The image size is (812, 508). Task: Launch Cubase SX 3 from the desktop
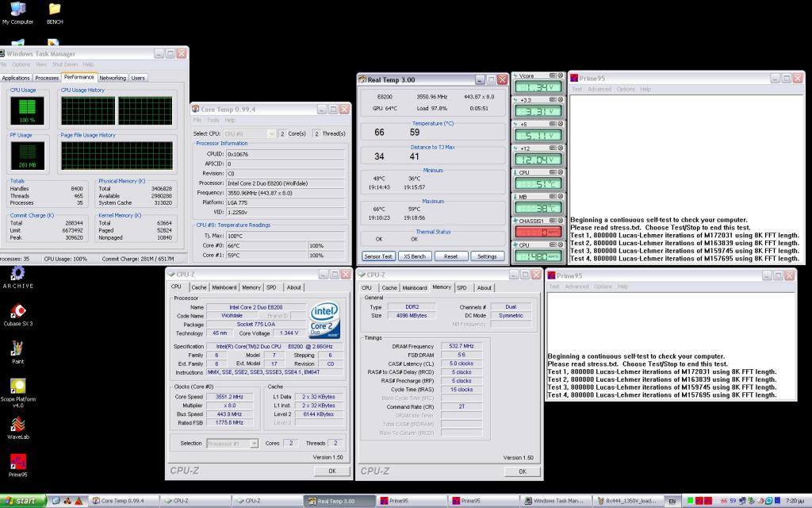[x=17, y=315]
